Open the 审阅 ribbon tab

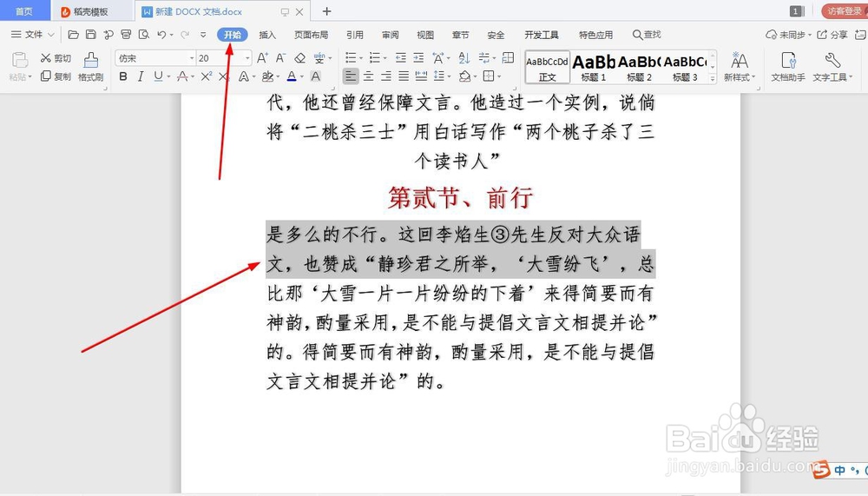(391, 35)
